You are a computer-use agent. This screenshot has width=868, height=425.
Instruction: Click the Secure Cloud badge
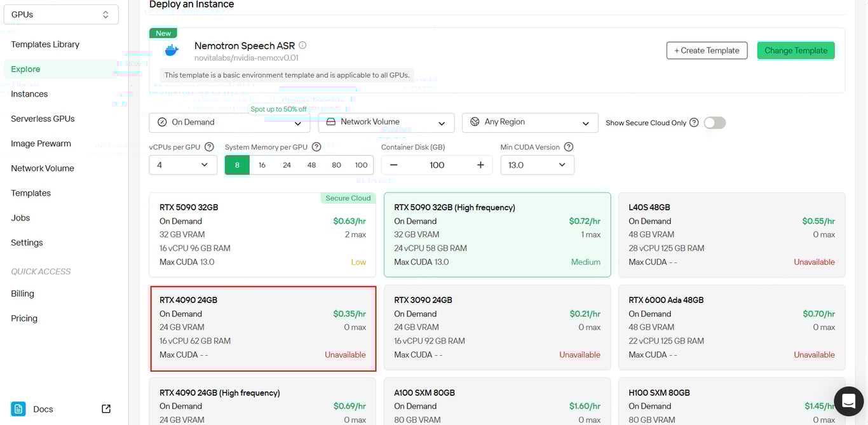point(348,198)
